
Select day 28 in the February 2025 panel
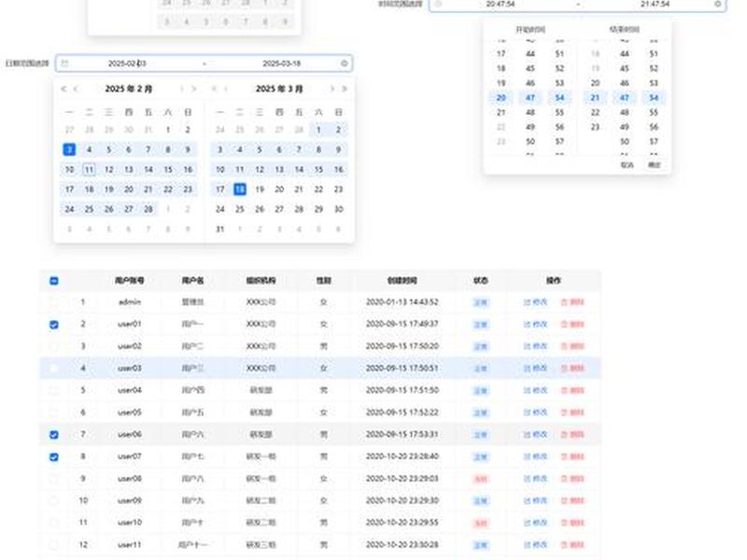click(x=148, y=209)
